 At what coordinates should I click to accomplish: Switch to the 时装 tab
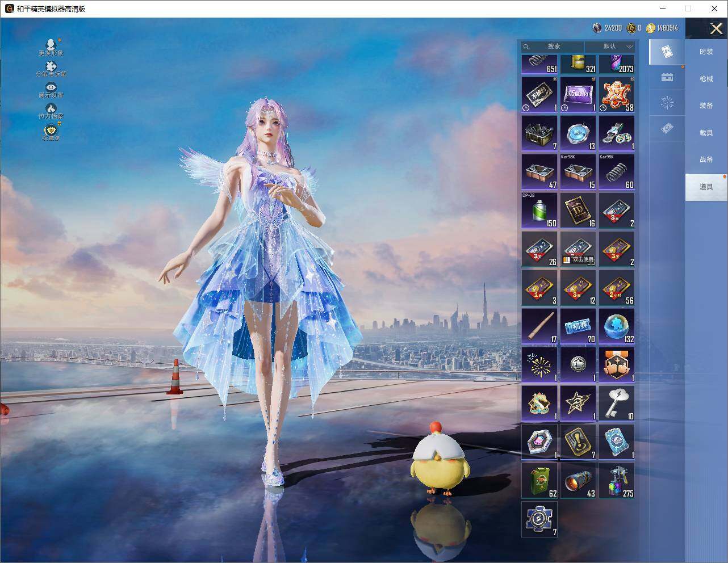point(706,52)
